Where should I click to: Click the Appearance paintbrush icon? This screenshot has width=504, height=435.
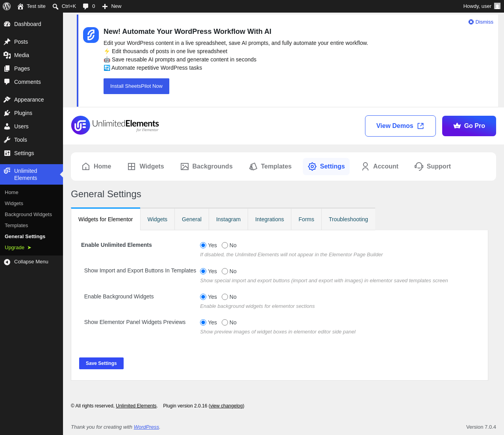click(x=7, y=100)
